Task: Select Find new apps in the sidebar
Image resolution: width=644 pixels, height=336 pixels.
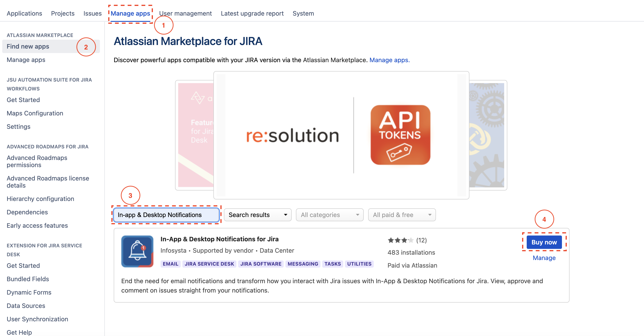Action: (x=28, y=47)
